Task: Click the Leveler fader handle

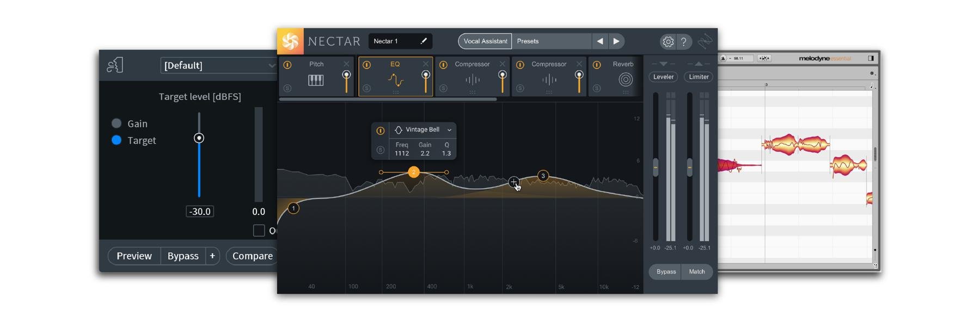Action: coord(656,168)
